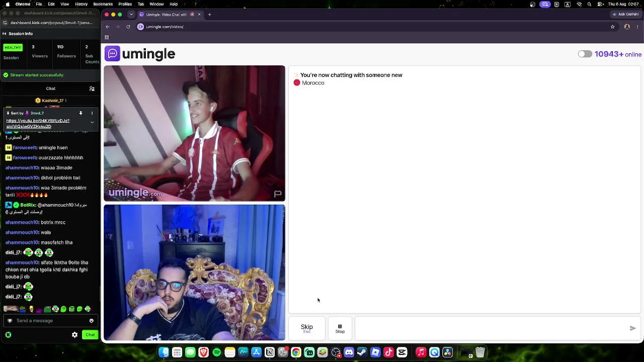
Task: Click the Morocco country label
Action: pyautogui.click(x=313, y=83)
